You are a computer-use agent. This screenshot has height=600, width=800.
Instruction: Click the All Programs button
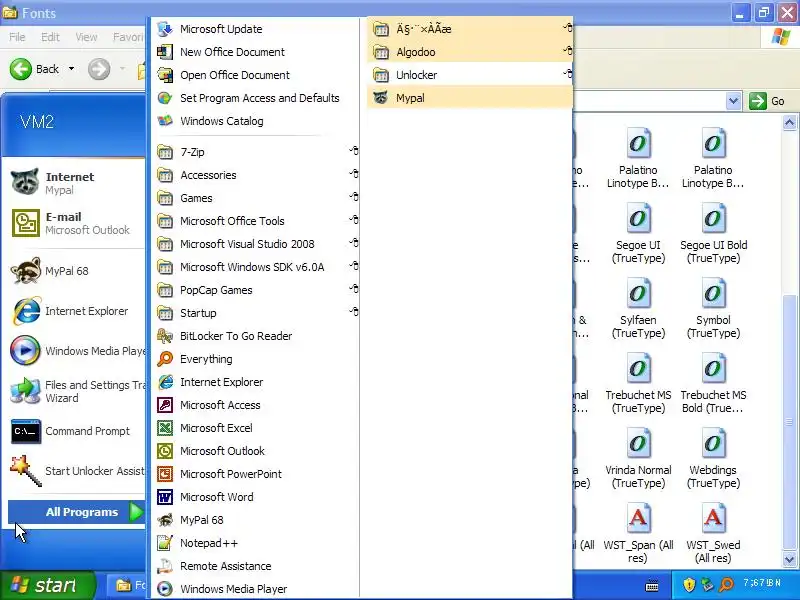pyautogui.click(x=77, y=512)
